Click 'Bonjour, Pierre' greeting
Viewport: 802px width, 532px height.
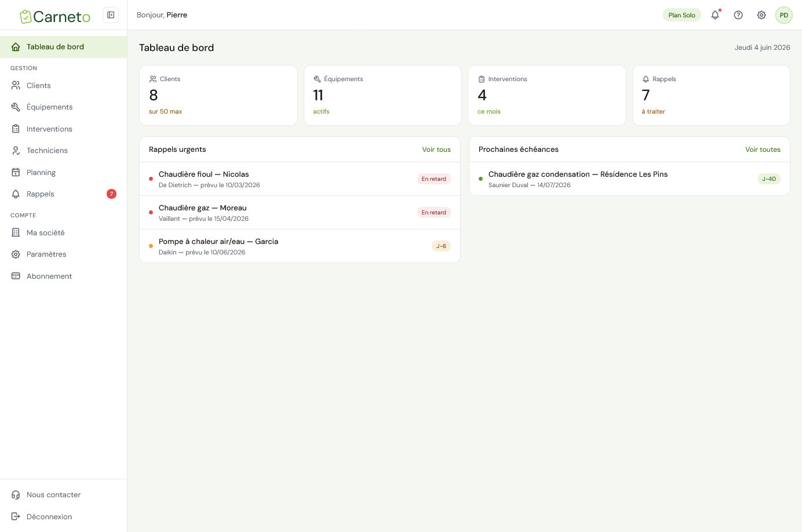(162, 15)
